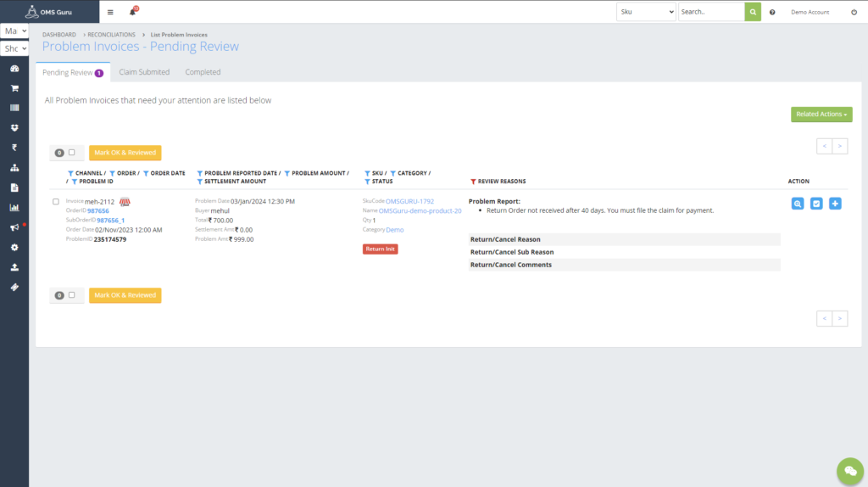Open the Review Reasons column filter
This screenshot has height=487, width=868.
(472, 182)
